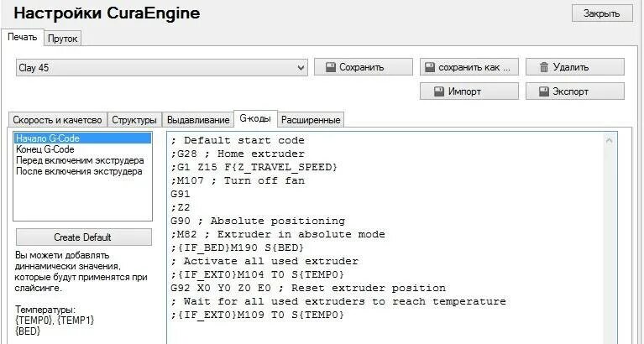Switch to the Пруток tab
Image resolution: width=644 pixels, height=344 pixels.
click(x=63, y=39)
